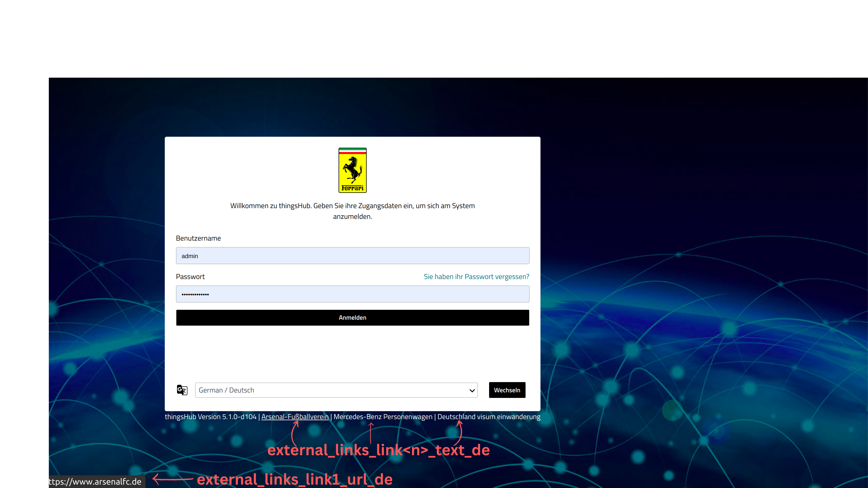Image resolution: width=868 pixels, height=488 pixels.
Task: Click the arsenalfc.de status bar URL
Action: pos(95,482)
